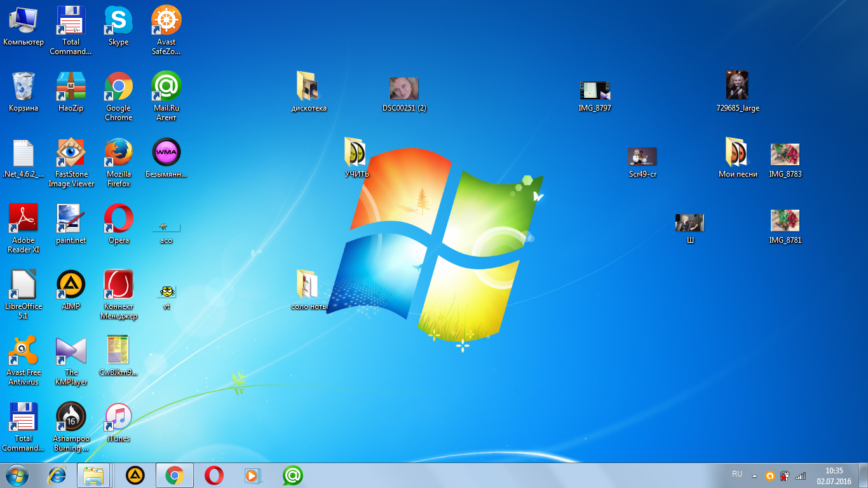The height and width of the screenshot is (488, 868).
Task: Click the RU language indicator
Action: 737,474
